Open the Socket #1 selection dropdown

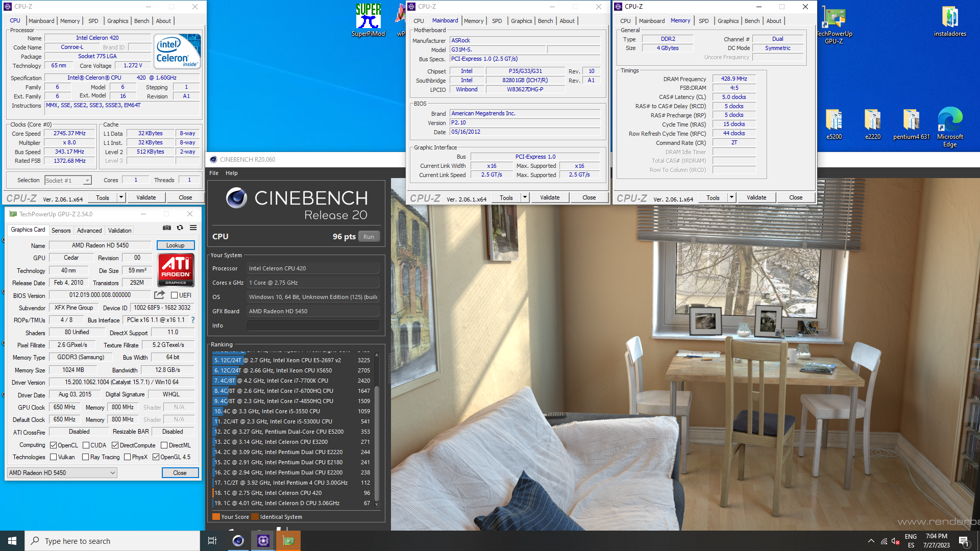click(68, 180)
